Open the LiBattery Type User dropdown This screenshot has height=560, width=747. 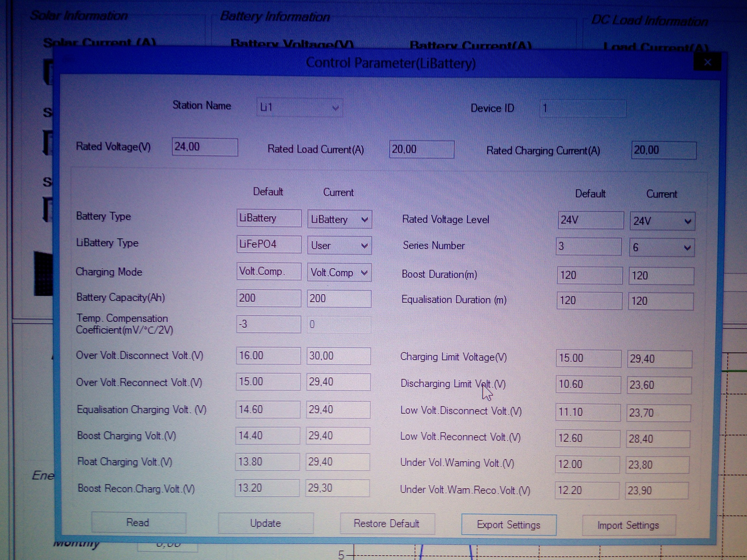pyautogui.click(x=364, y=246)
